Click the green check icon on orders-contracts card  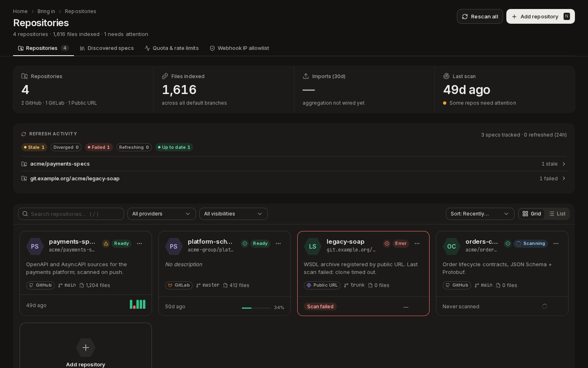508,243
